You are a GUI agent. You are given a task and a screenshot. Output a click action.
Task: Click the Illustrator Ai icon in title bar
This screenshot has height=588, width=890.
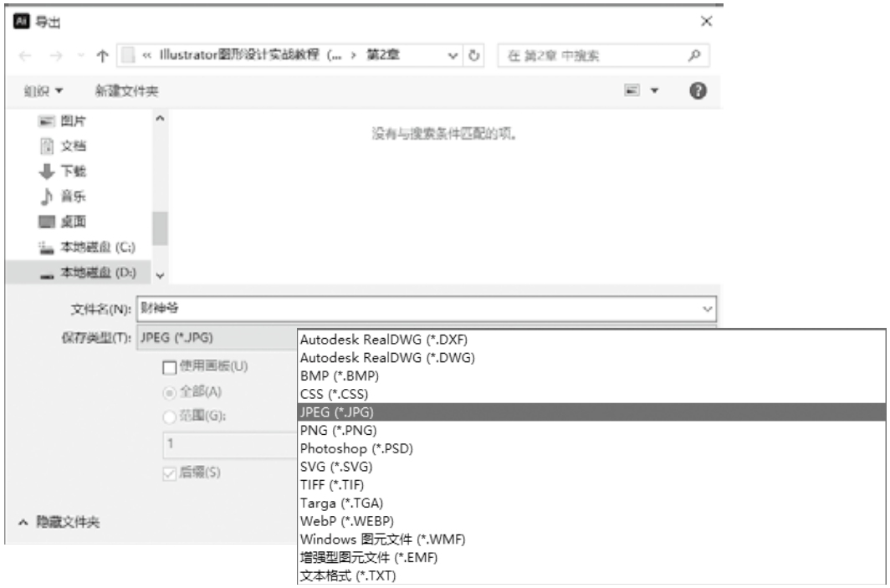coord(22,22)
